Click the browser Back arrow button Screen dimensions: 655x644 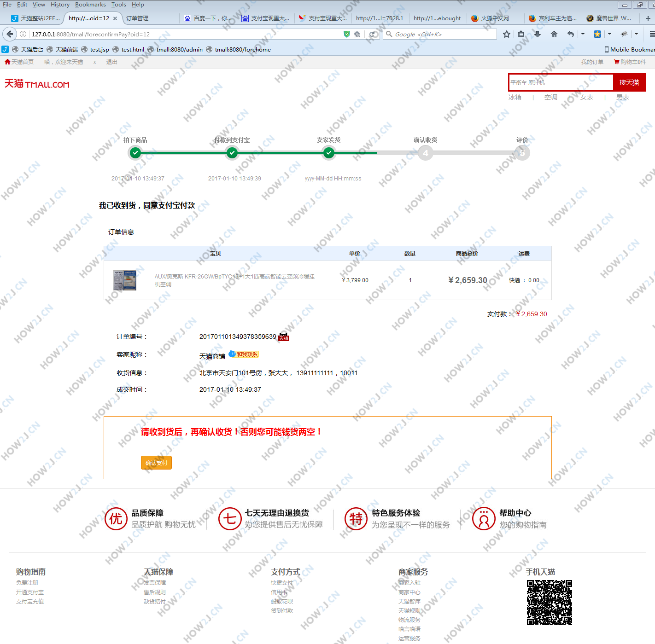click(x=10, y=34)
